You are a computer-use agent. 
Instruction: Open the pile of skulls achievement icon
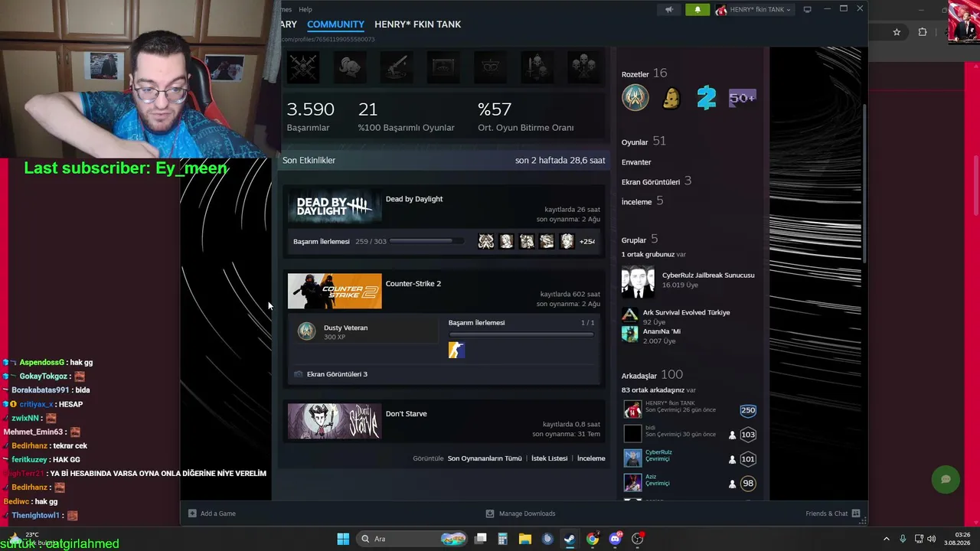click(x=584, y=67)
